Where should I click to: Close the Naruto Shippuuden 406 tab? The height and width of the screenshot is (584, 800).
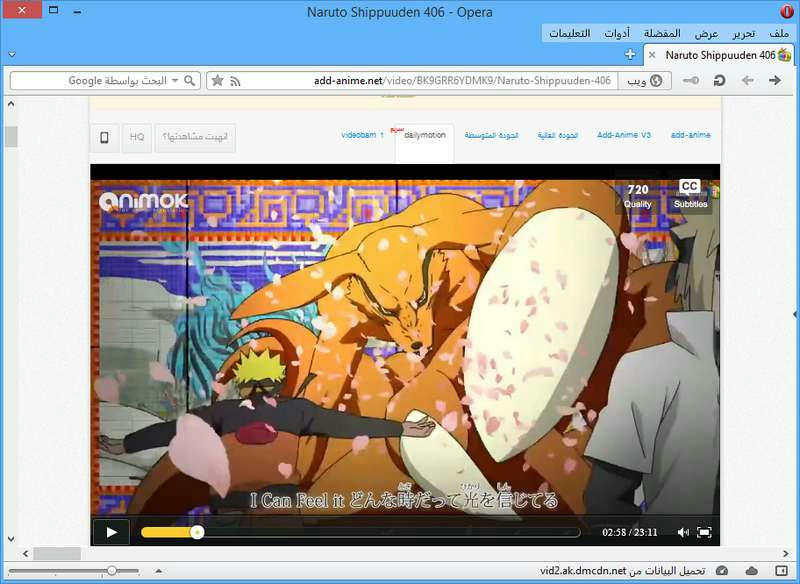pyautogui.click(x=652, y=55)
